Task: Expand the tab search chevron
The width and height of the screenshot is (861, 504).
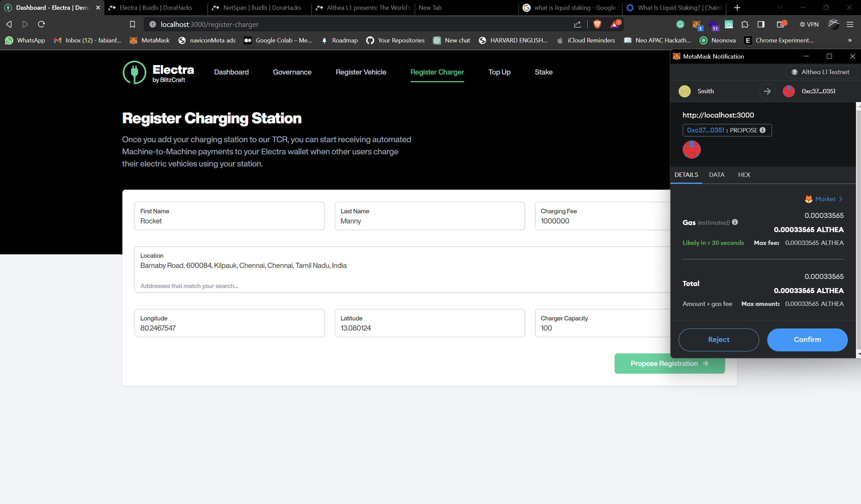Action: click(x=780, y=7)
